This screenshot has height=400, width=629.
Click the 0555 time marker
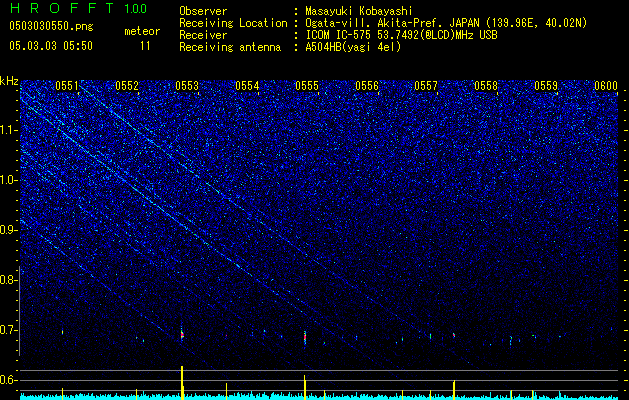pos(307,86)
